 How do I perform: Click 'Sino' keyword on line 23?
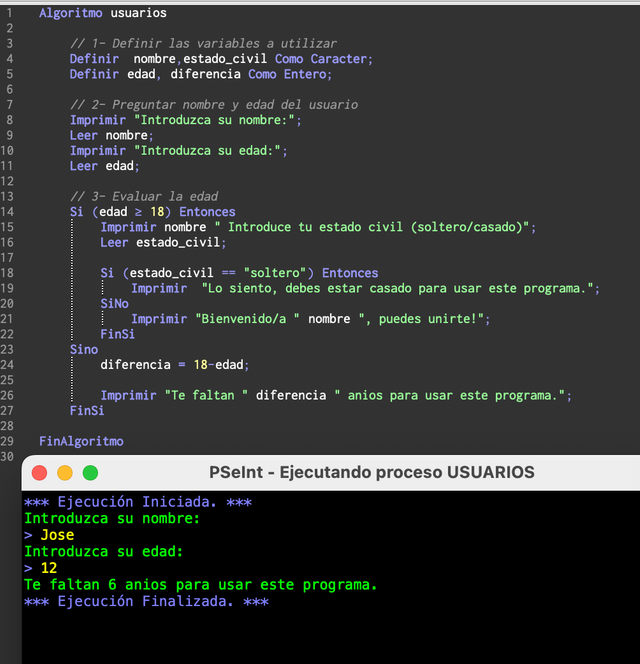coord(84,349)
